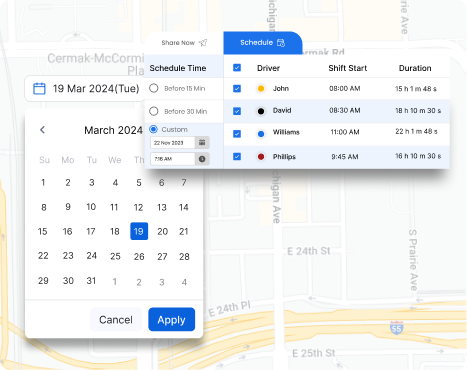Click the calendar icon beside 19 Mar 2024
The width and height of the screenshot is (467, 370).
pos(39,89)
